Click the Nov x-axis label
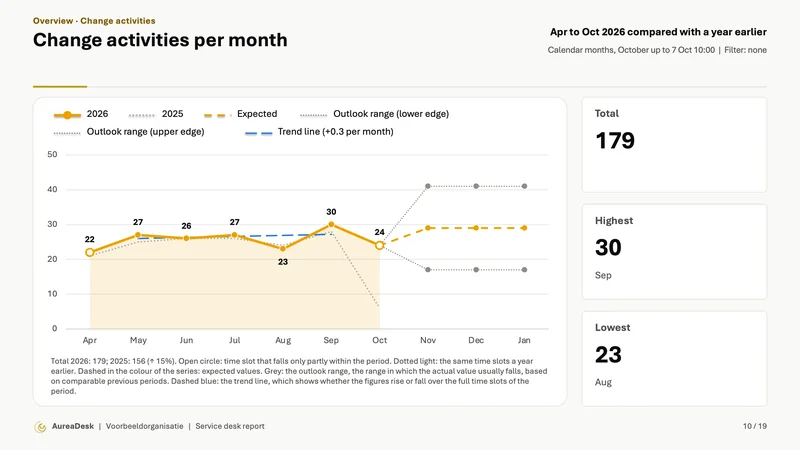The height and width of the screenshot is (450, 800). pos(428,340)
